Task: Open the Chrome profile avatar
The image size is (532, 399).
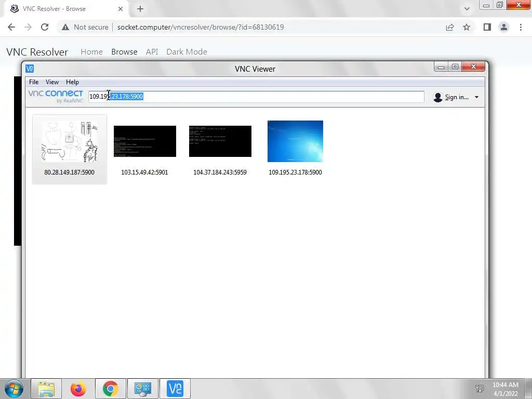Action: tap(504, 27)
